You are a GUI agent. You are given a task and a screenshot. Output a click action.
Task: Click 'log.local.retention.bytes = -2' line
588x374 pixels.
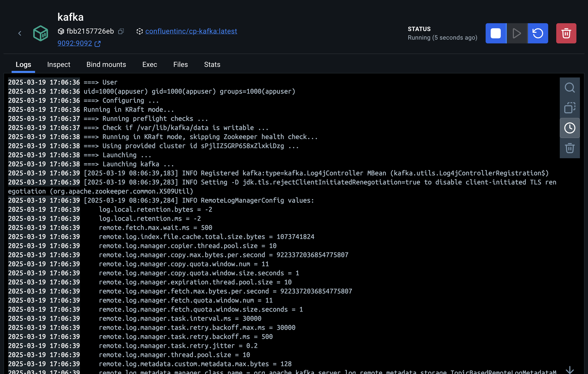156,209
